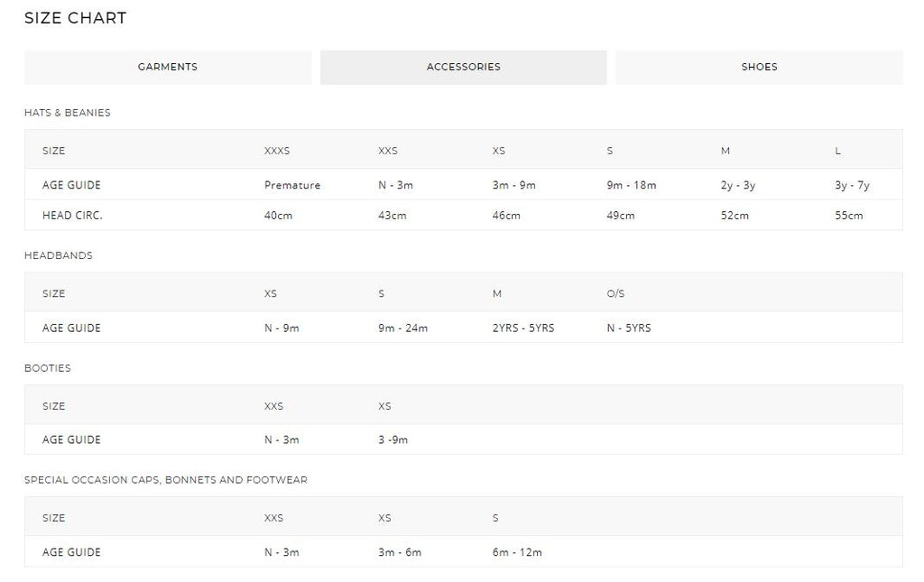
Task: Click the BOOTIES section title
Action: pyautogui.click(x=48, y=368)
